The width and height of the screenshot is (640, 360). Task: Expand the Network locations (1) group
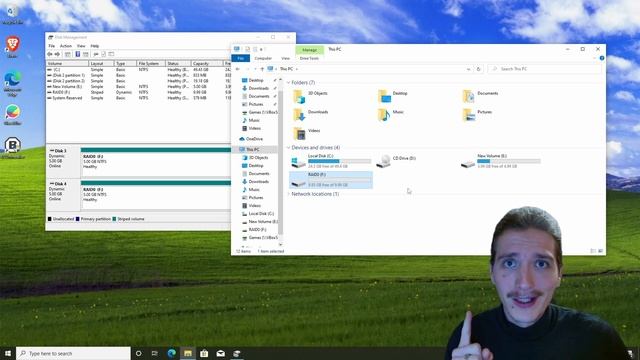pos(289,194)
